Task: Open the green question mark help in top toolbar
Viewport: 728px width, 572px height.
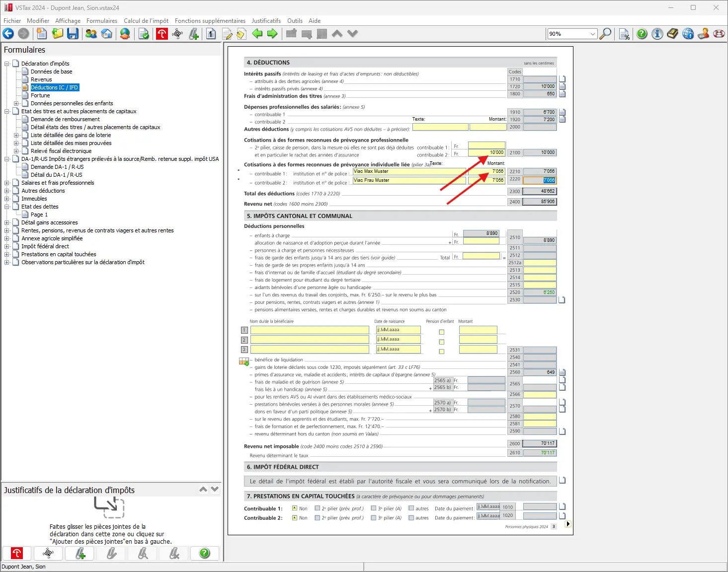Action: [642, 34]
